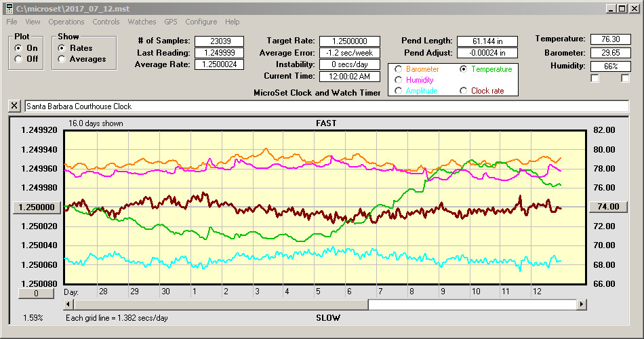Click the Pend Adjust field

point(487,53)
